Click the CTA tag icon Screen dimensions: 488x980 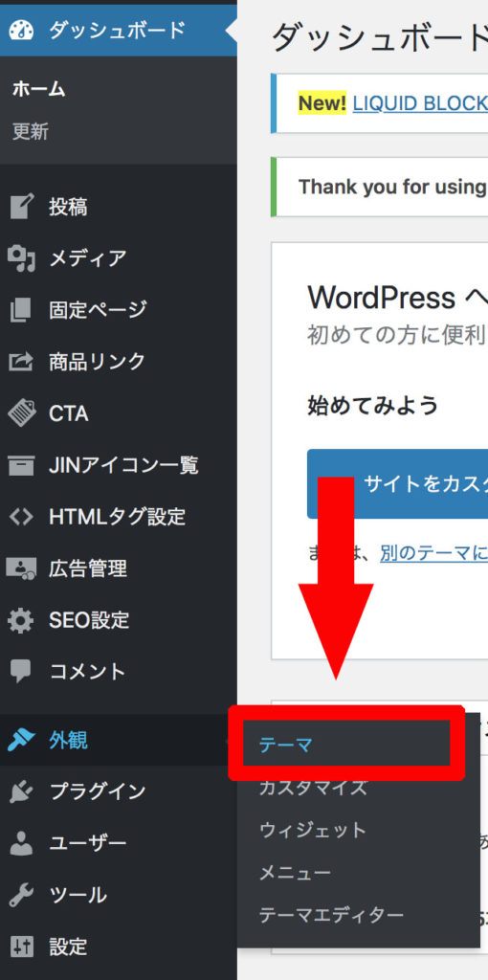coord(21,413)
